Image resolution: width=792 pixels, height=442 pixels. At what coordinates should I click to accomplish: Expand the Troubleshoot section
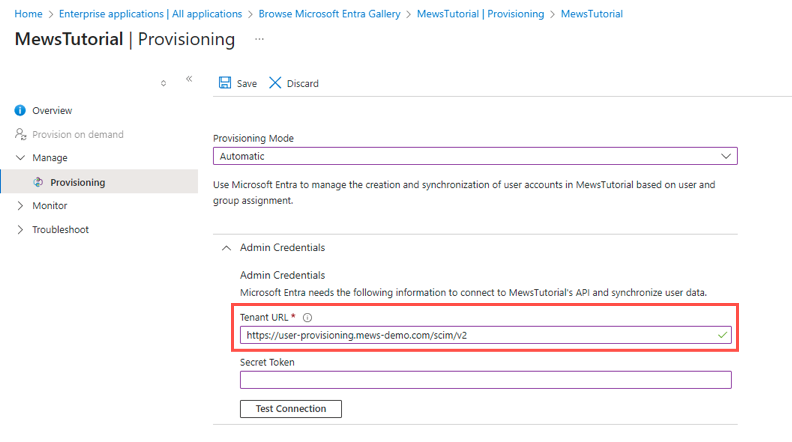[x=20, y=229]
